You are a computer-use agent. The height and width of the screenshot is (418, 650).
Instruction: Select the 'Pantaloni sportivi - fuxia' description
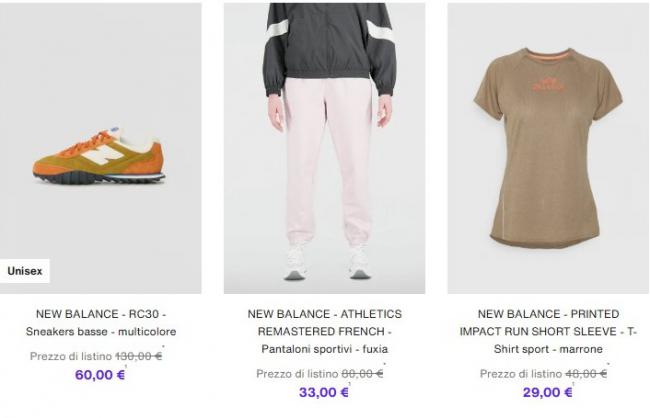[324, 350]
